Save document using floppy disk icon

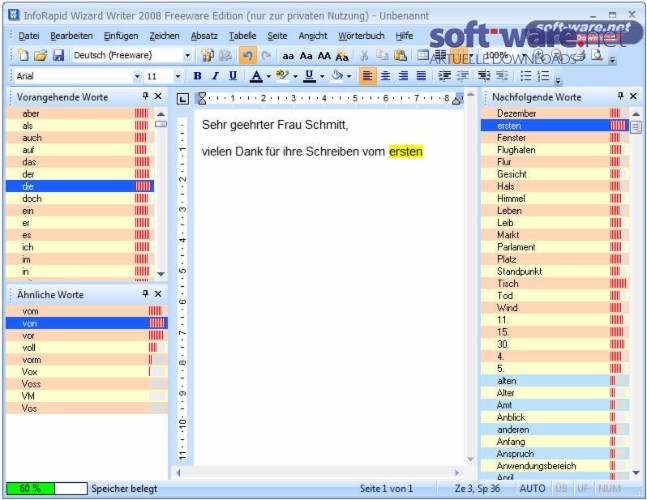point(59,55)
